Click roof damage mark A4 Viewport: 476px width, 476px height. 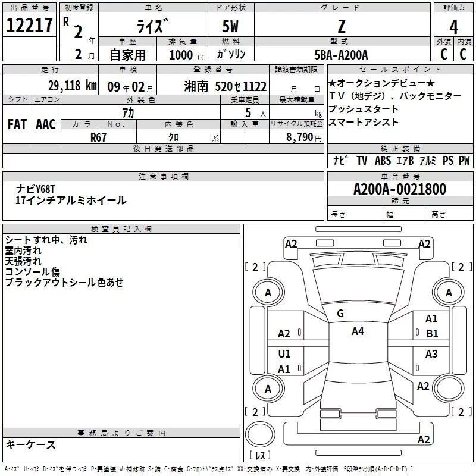pos(358,331)
